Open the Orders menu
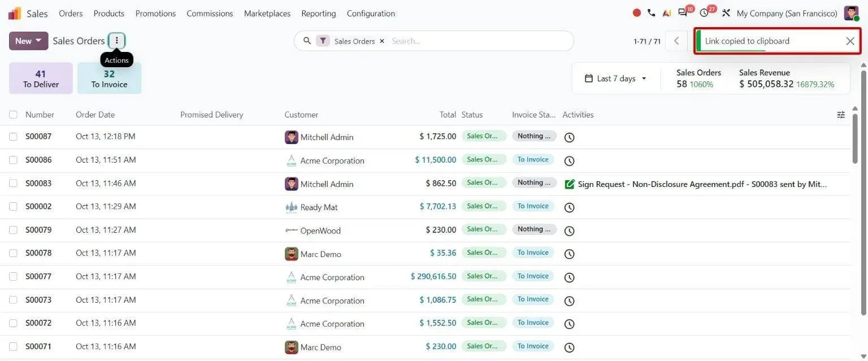This screenshot has height=361, width=868. [71, 13]
